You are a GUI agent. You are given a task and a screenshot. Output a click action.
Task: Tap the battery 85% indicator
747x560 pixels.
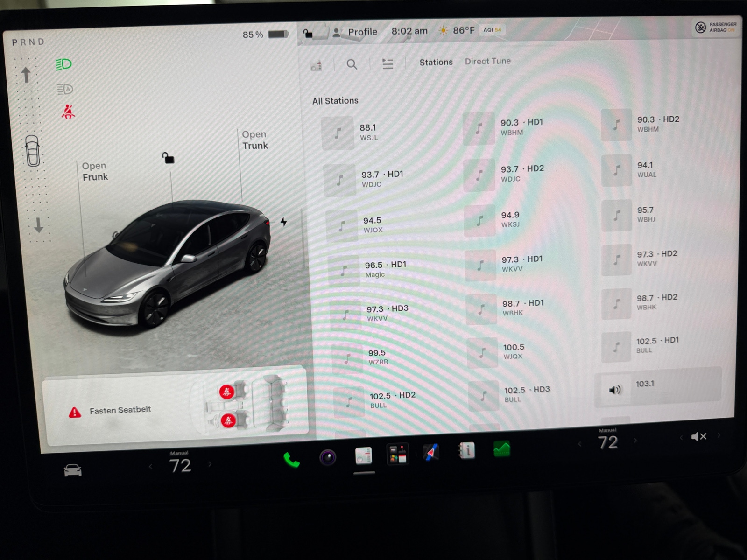tap(266, 35)
